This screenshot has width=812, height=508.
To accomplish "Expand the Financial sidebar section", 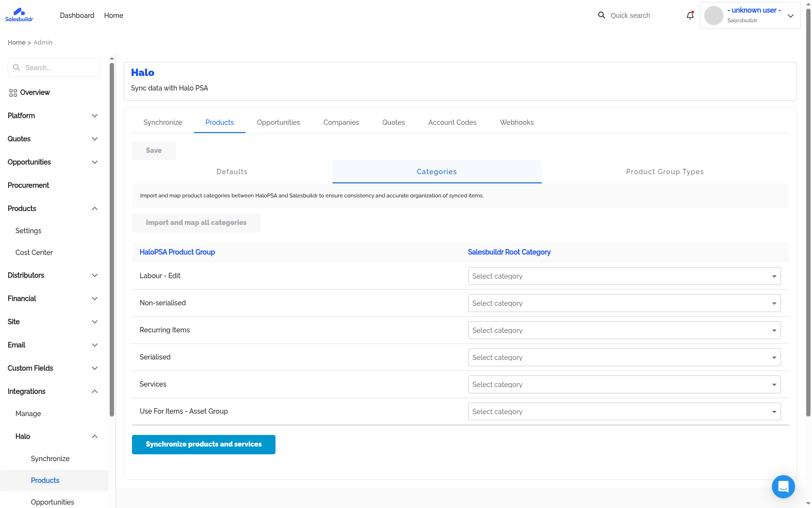I will pyautogui.click(x=95, y=299).
